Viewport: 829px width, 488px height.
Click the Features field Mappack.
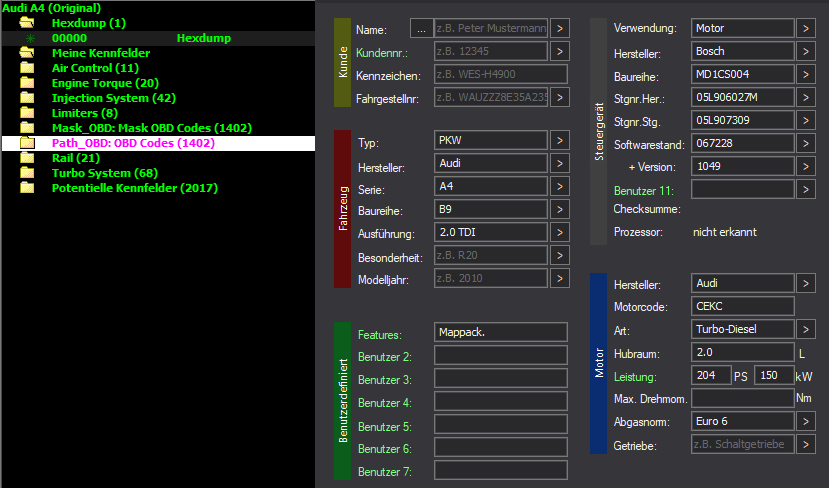click(x=501, y=332)
